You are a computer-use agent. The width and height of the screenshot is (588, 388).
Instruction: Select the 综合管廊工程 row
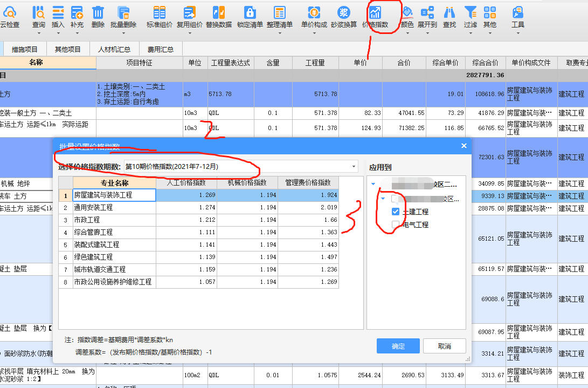pos(199,232)
